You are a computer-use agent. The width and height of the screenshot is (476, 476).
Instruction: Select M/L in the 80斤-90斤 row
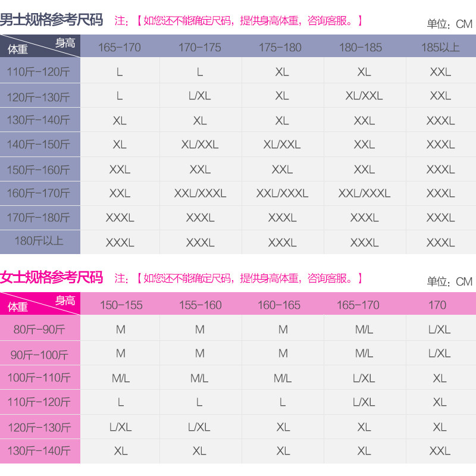pyautogui.click(x=364, y=330)
